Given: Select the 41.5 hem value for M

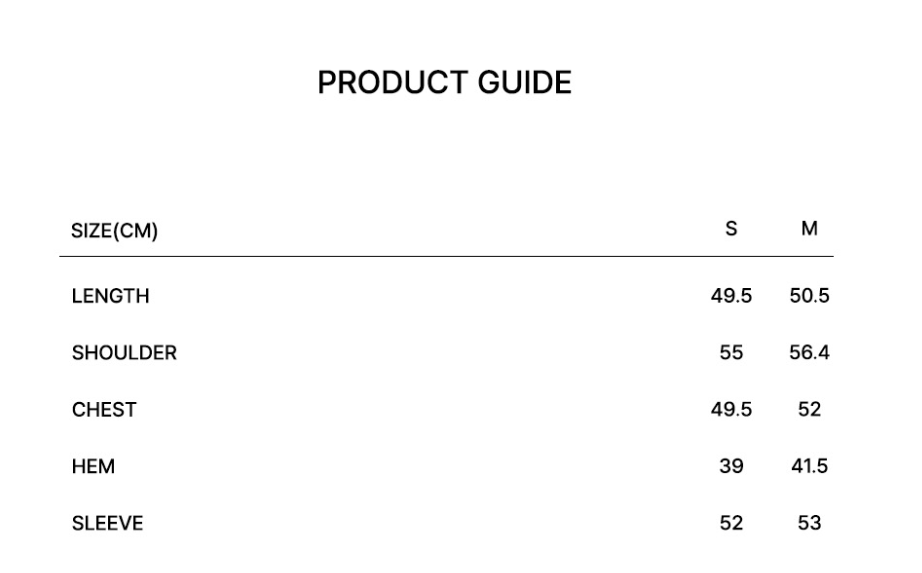Looking at the screenshot, I should point(809,467).
